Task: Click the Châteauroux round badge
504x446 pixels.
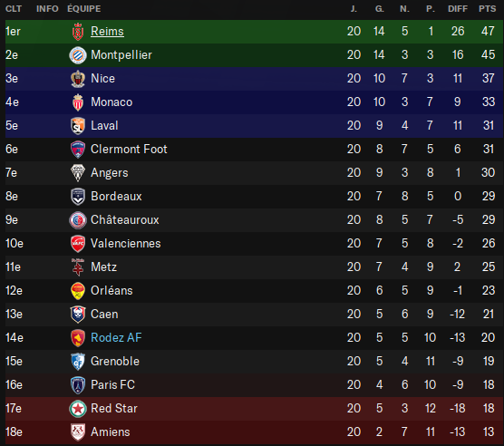Action: [x=78, y=220]
